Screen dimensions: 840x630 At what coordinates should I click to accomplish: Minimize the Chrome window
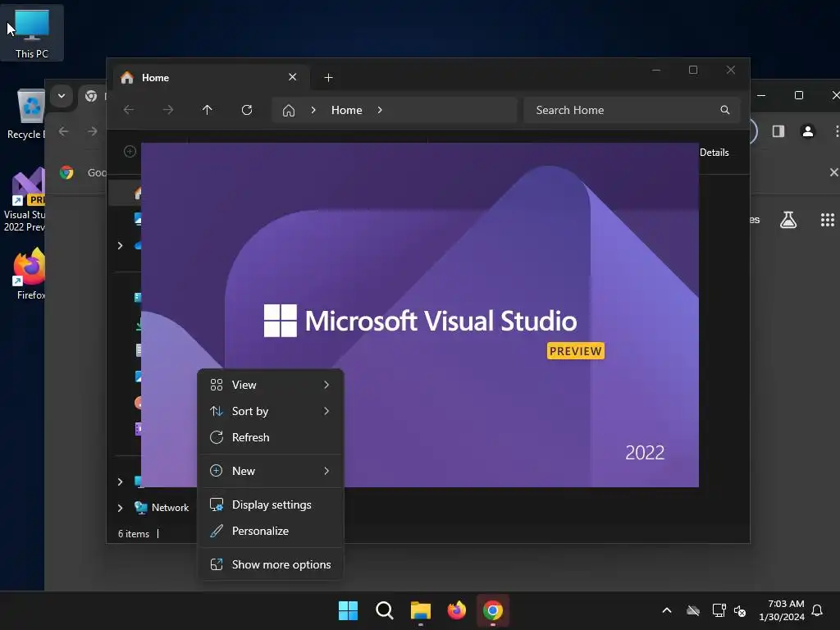coord(761,95)
